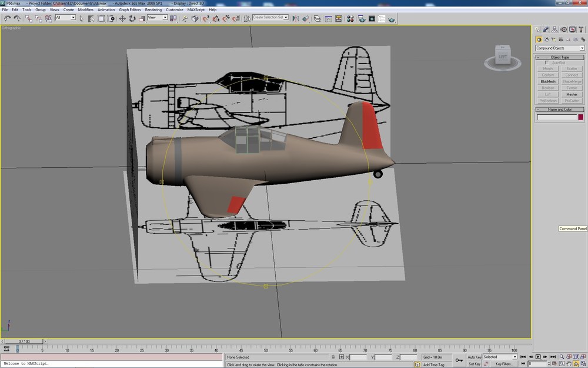Open the Compound Objects category dropdown

(560, 48)
